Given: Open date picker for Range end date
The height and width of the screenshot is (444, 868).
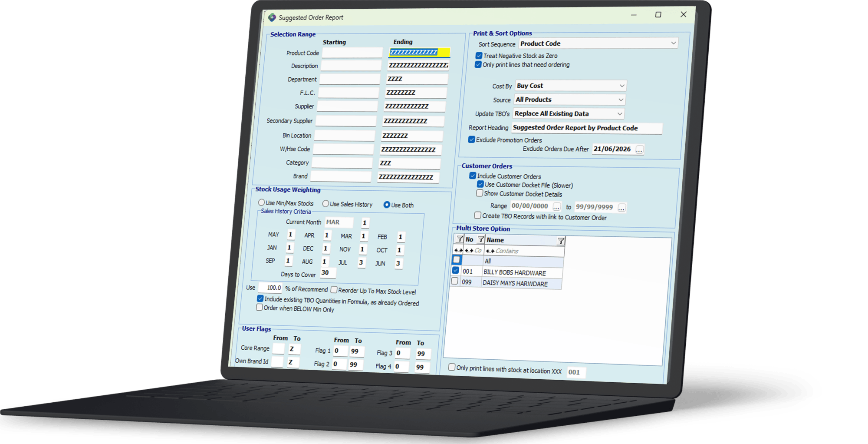Looking at the screenshot, I should coord(621,208).
